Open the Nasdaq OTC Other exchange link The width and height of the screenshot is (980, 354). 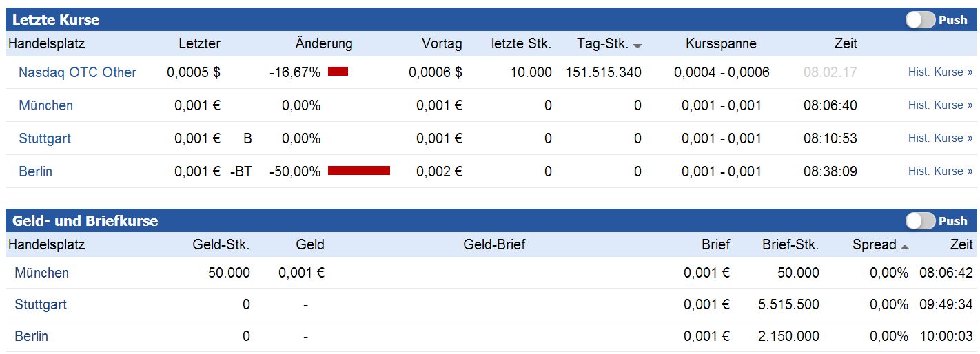tap(77, 72)
